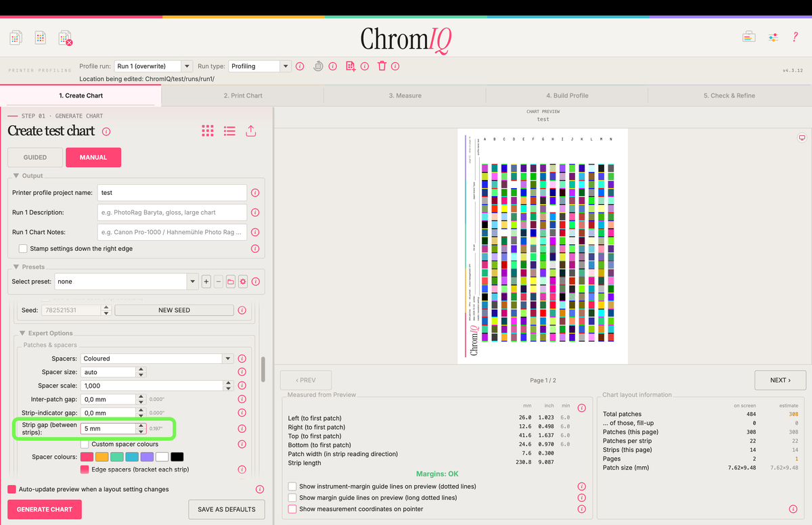The width and height of the screenshot is (812, 525).
Task: Click SAVE AS DEFAULTS
Action: [x=226, y=509]
